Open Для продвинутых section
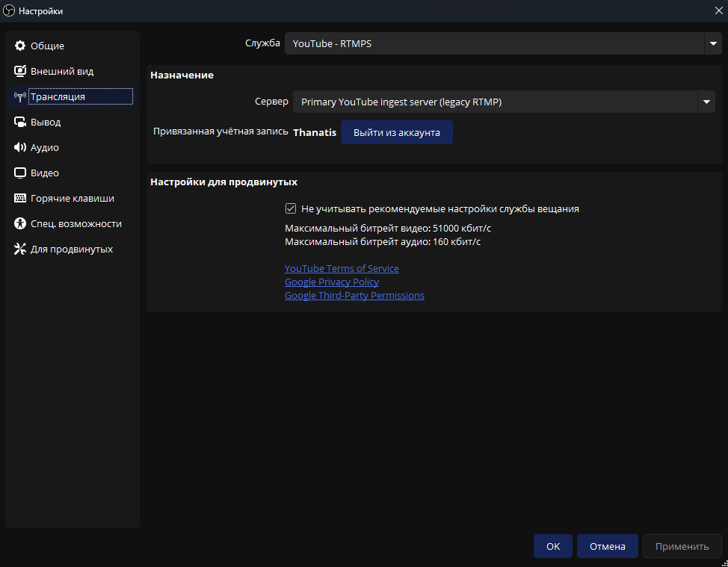This screenshot has height=567, width=728. pos(71,250)
